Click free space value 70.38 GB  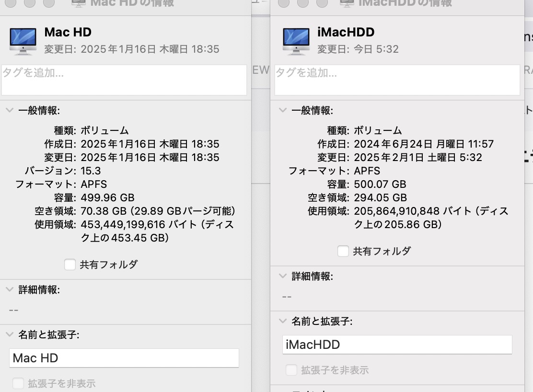(104, 211)
